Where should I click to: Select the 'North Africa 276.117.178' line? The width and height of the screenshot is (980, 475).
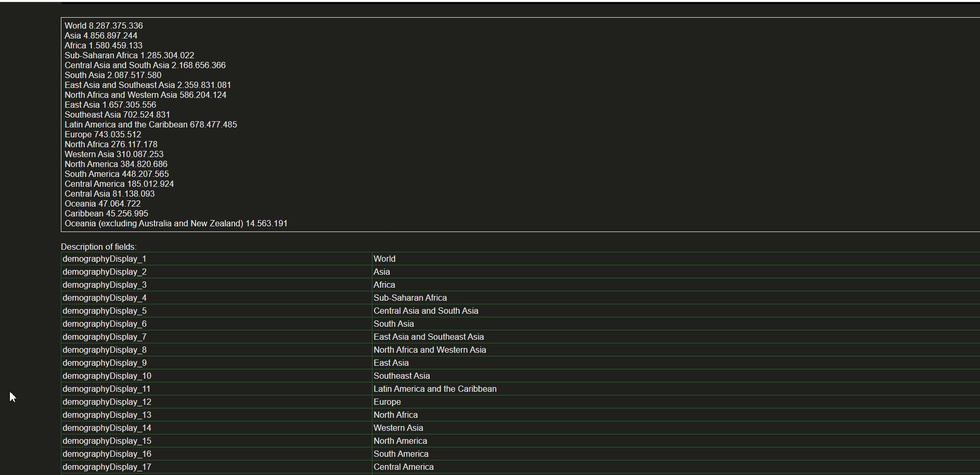111,144
